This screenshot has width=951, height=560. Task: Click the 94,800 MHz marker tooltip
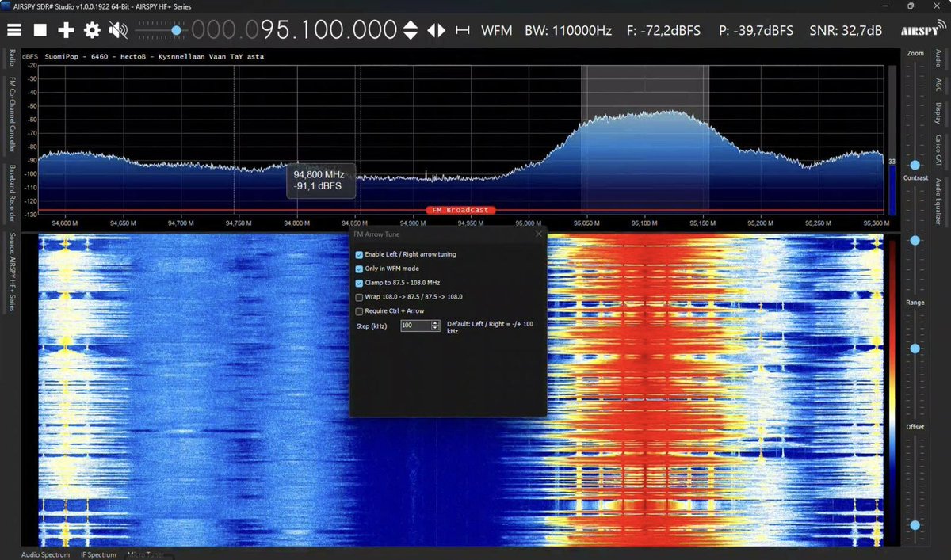tap(320, 180)
